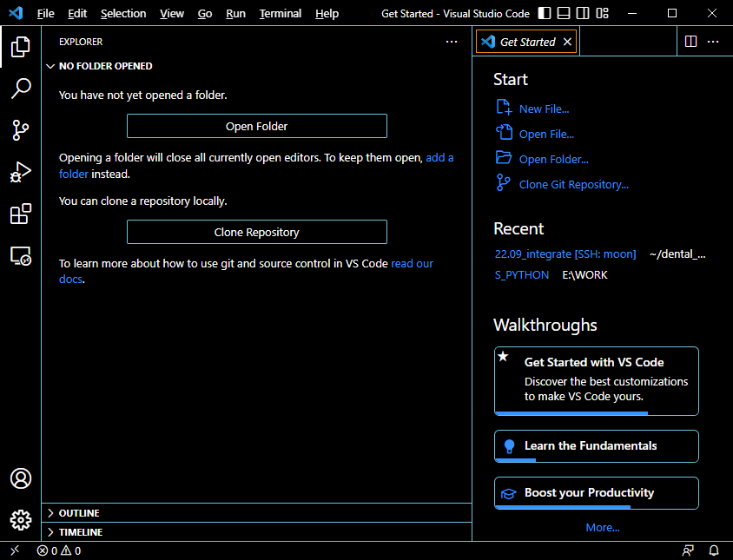Click the Split Editor Right icon
The width and height of the screenshot is (733, 560).
[x=691, y=42]
